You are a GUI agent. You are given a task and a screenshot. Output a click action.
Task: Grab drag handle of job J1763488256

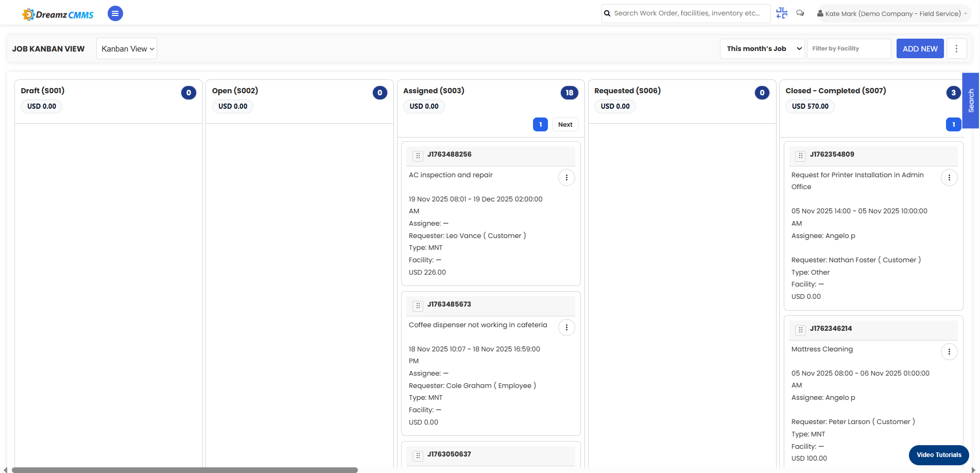(418, 156)
